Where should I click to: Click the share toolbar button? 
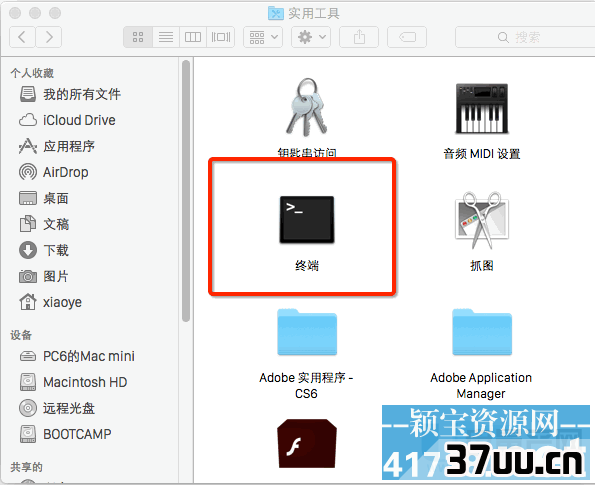coord(359,37)
